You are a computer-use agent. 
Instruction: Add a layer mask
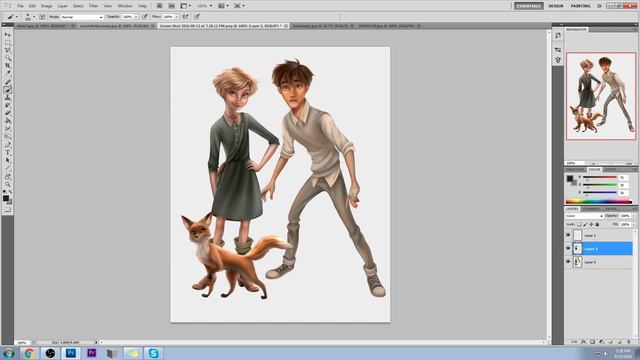pyautogui.click(x=593, y=342)
